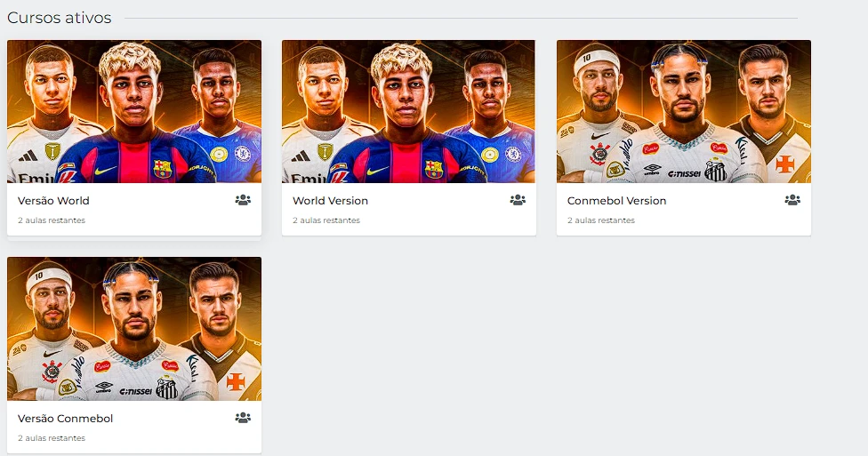Select the Conmebol Version course thumbnail

(683, 111)
